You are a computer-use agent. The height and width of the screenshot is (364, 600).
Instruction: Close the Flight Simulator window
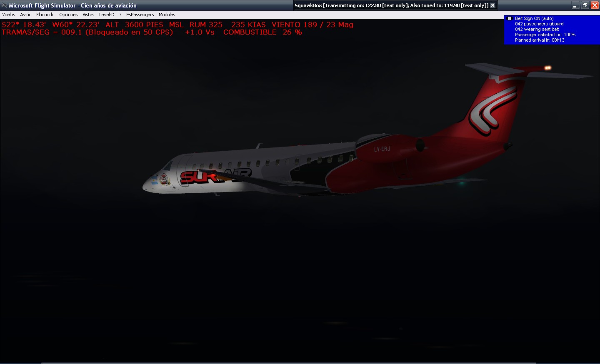[595, 5]
